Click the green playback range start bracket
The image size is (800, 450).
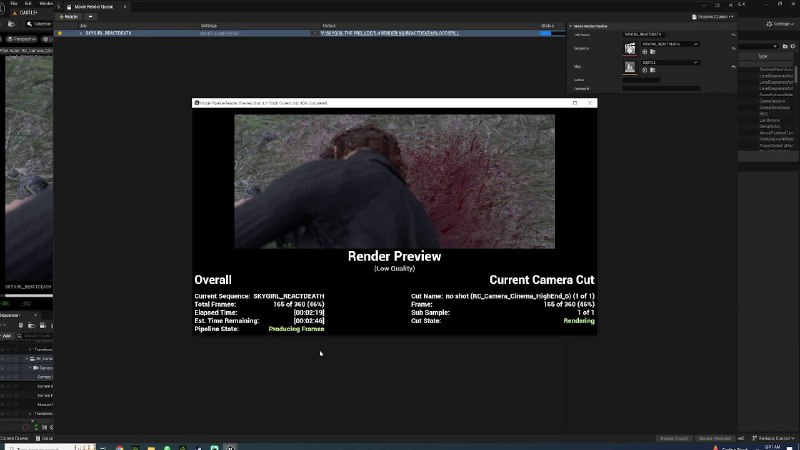[x=36, y=428]
